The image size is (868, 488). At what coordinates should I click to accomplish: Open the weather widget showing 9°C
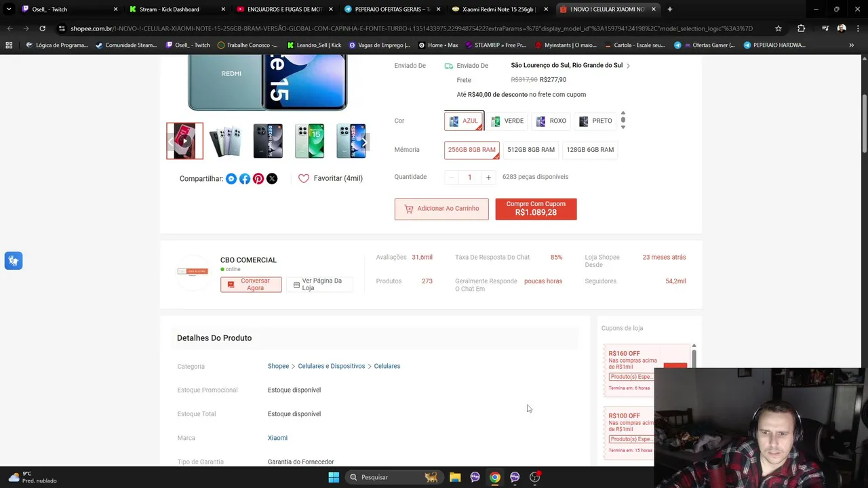[32, 477]
